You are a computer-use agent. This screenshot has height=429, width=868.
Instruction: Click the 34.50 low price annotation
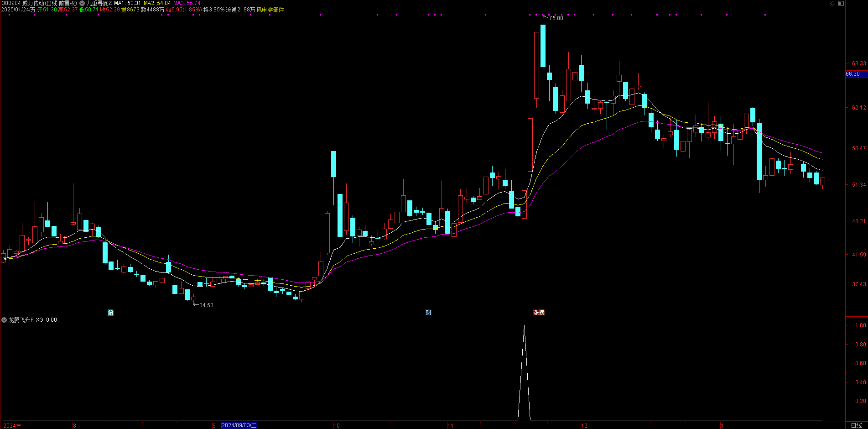click(x=206, y=305)
